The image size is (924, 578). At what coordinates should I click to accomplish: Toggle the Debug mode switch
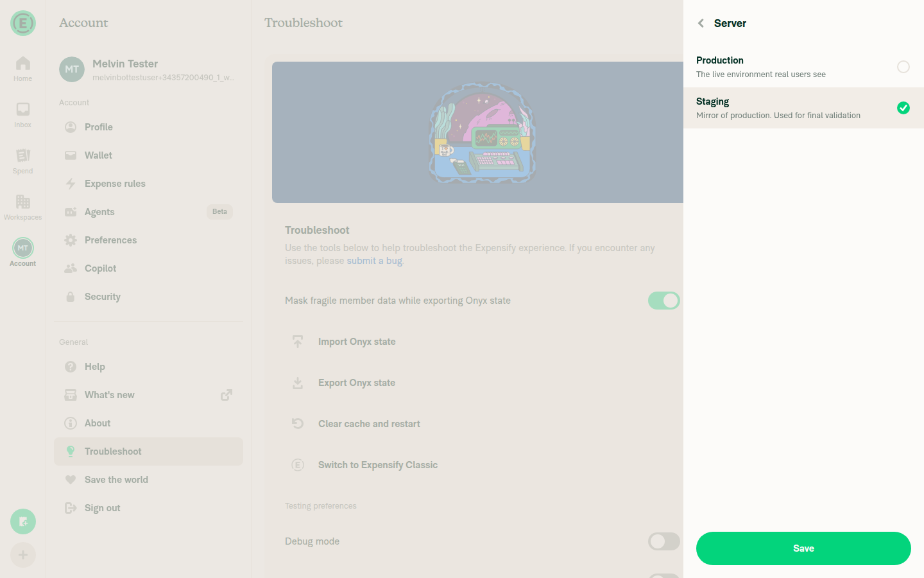[663, 541]
